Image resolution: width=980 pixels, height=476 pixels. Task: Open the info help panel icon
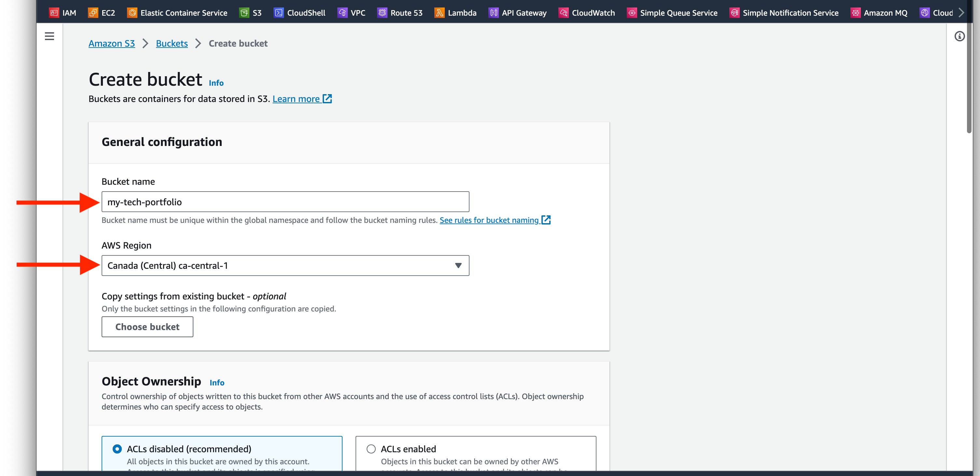tap(959, 36)
